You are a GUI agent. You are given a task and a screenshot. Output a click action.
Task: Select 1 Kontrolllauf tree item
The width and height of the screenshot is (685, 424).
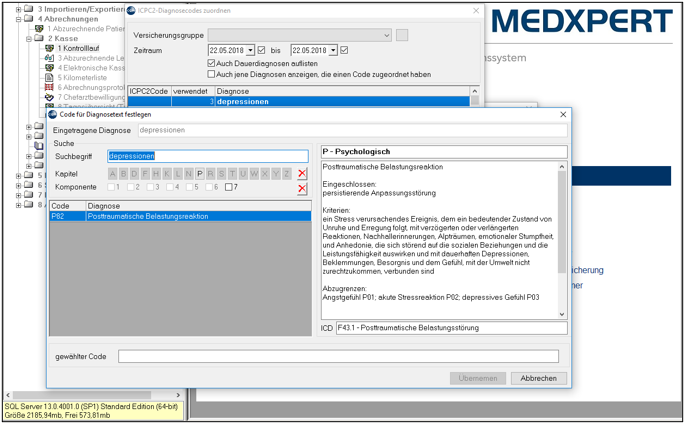[x=78, y=48]
